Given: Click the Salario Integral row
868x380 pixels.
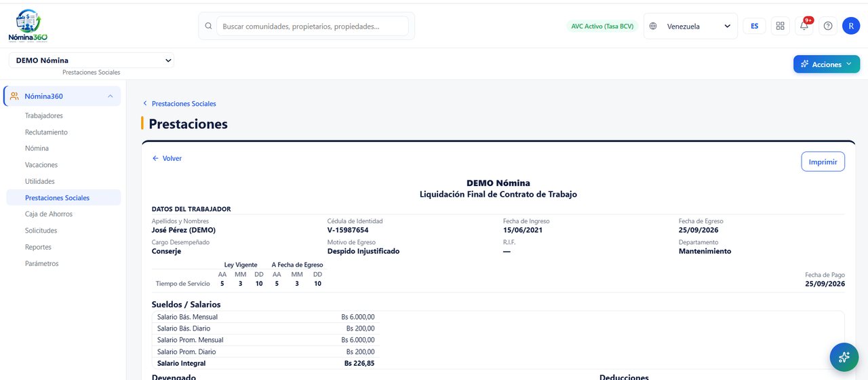Looking at the screenshot, I should pyautogui.click(x=264, y=363).
